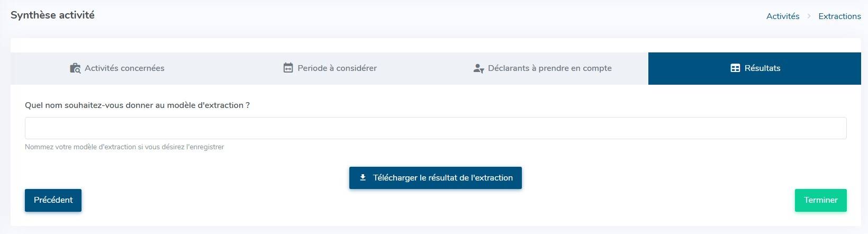Switch to Periode à considérer tab

click(337, 68)
